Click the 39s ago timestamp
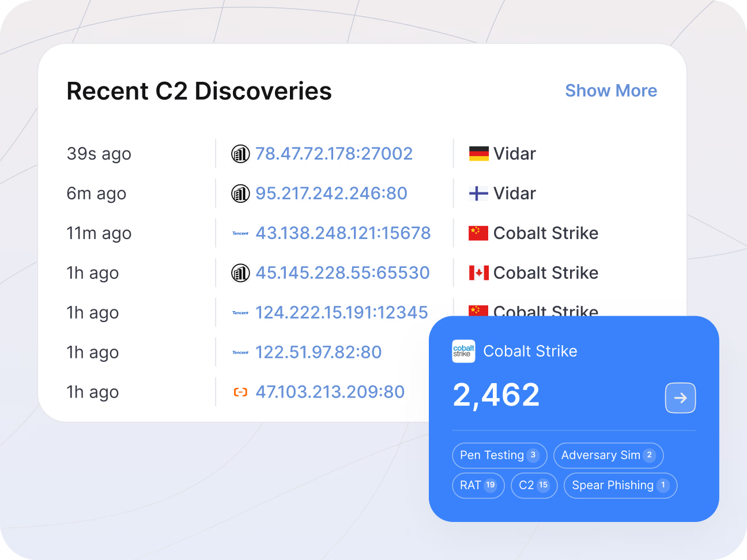 [x=99, y=154]
